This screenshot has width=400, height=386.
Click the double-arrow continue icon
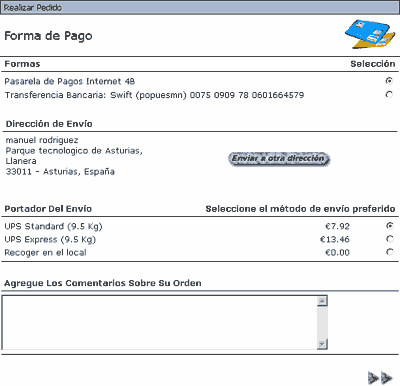point(380,378)
